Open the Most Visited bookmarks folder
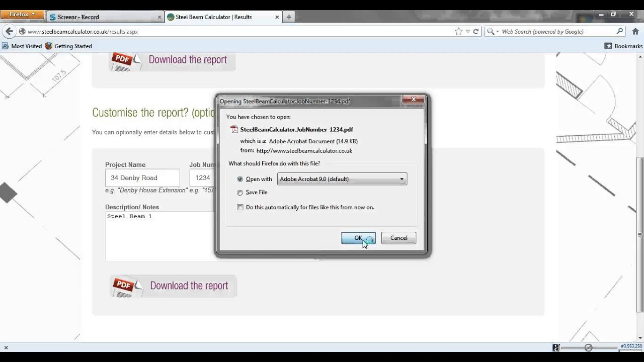 click(22, 46)
